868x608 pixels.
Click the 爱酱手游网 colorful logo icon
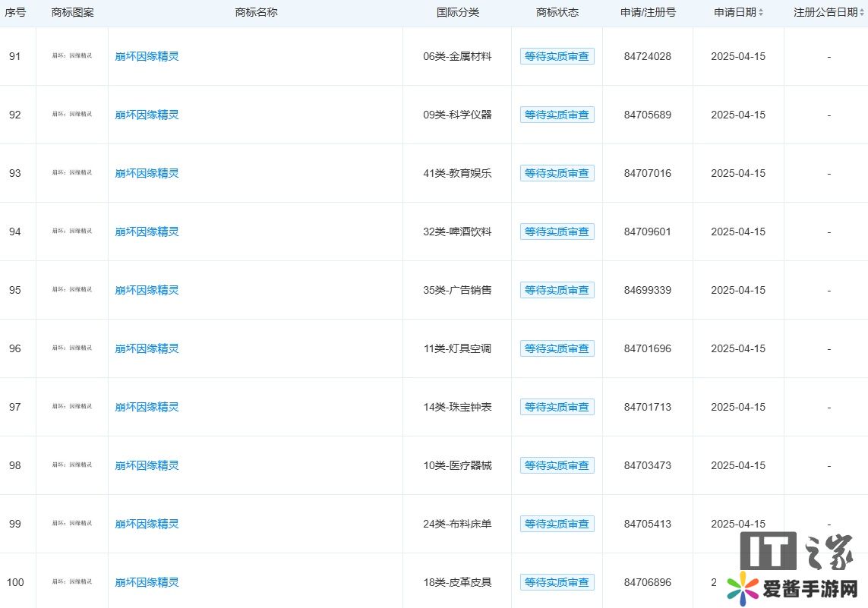[742, 589]
